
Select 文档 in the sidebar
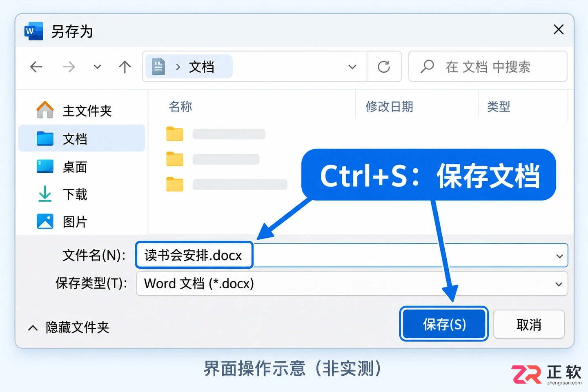click(x=82, y=138)
